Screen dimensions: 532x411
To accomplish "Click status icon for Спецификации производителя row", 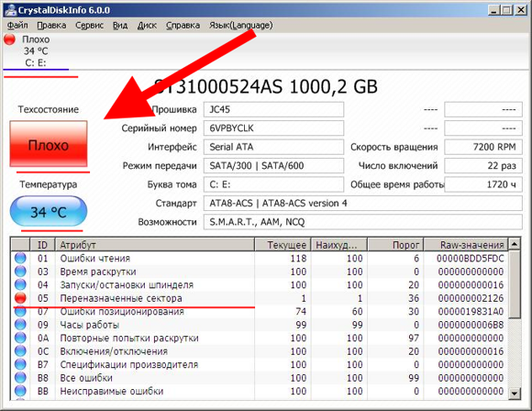I will click(x=20, y=364).
